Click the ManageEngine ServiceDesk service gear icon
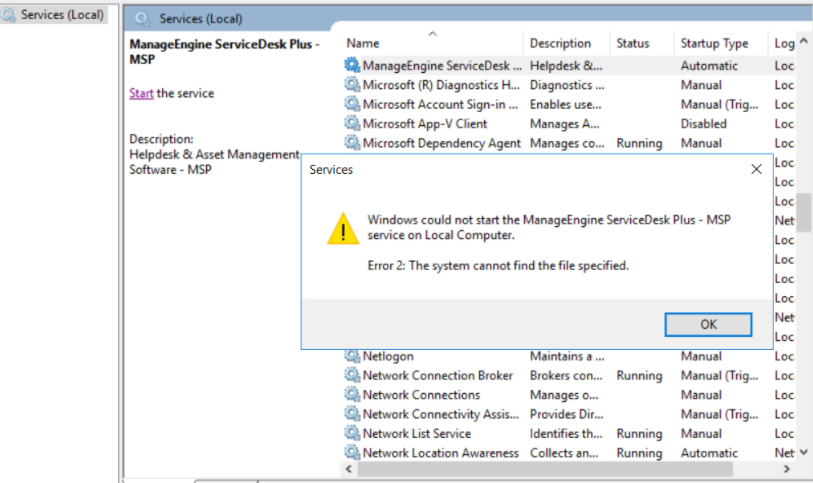 tap(352, 65)
